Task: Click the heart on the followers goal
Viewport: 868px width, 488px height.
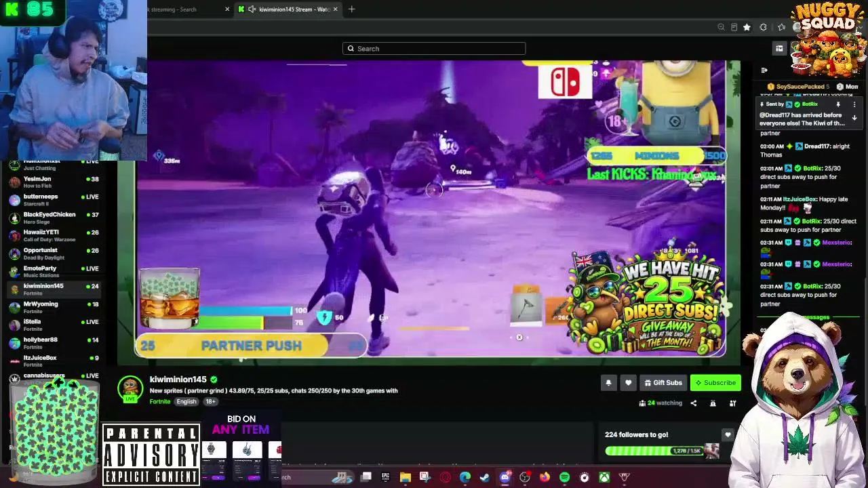Action: (x=728, y=434)
